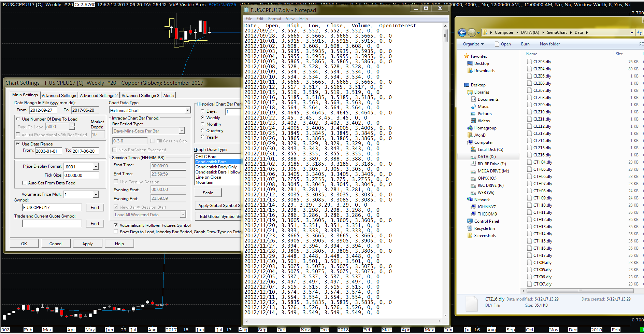Click the Homegroup icon in navigation pane

(470, 128)
